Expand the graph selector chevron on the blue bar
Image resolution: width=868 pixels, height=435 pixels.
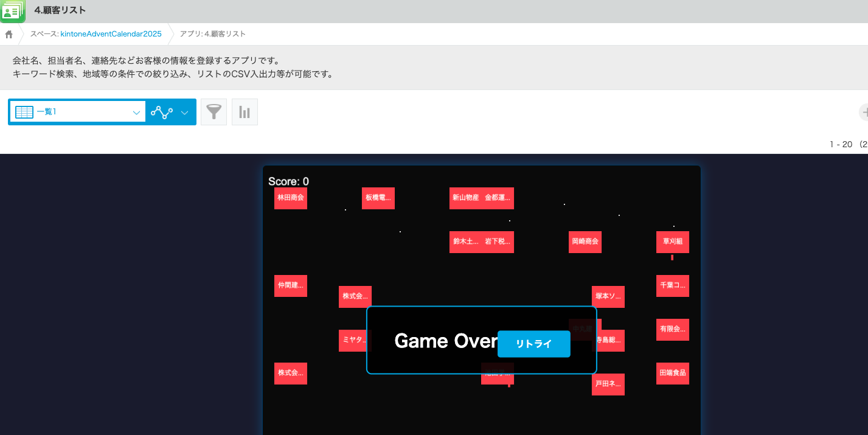(x=184, y=112)
